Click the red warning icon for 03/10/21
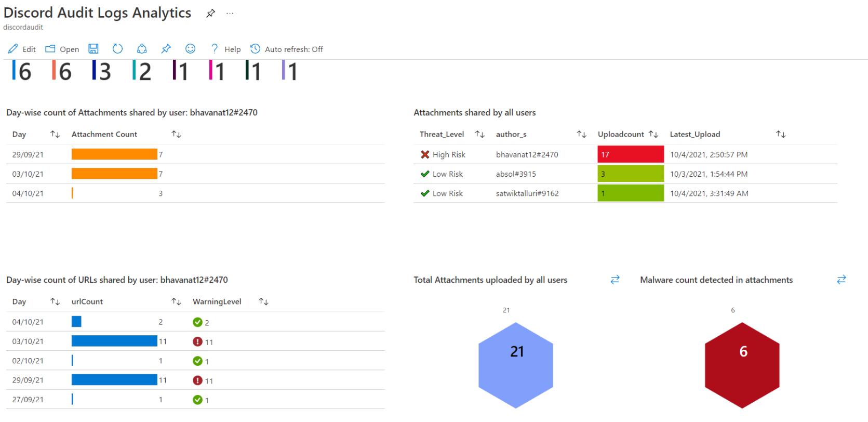 pyautogui.click(x=197, y=341)
